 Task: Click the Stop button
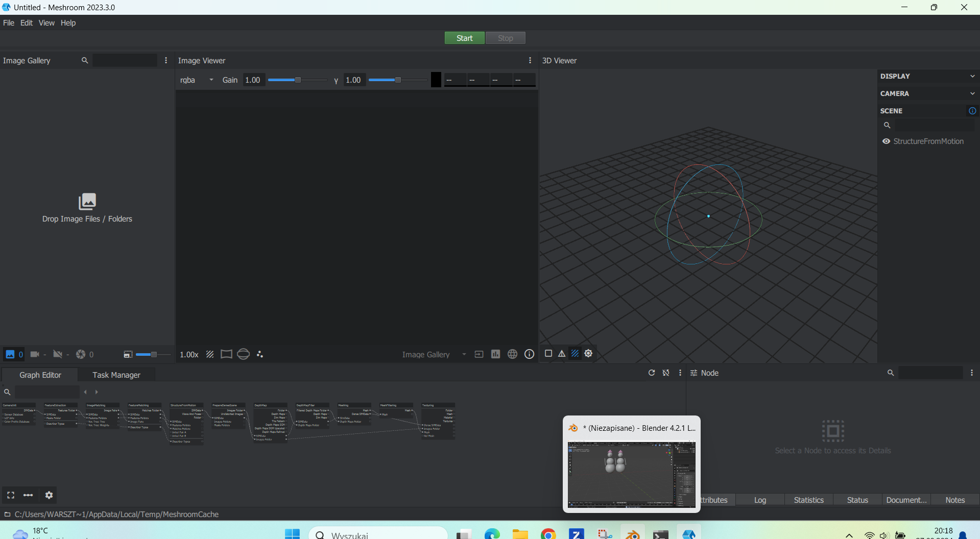505,38
